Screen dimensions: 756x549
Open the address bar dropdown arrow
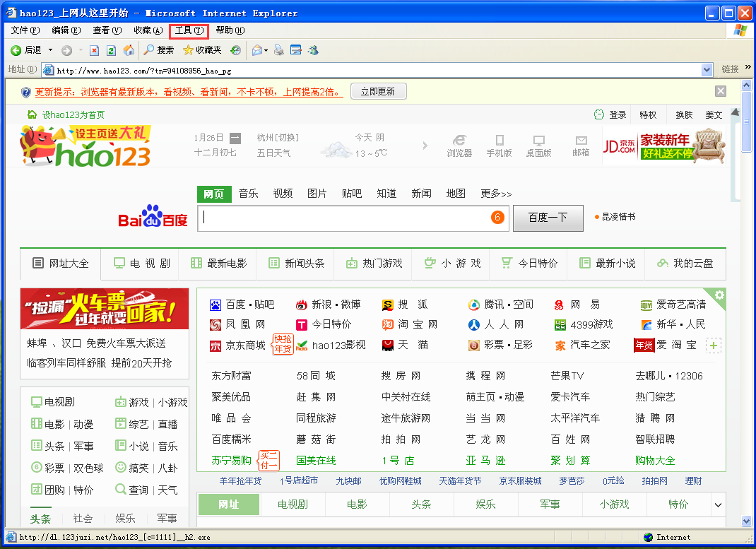click(x=707, y=70)
